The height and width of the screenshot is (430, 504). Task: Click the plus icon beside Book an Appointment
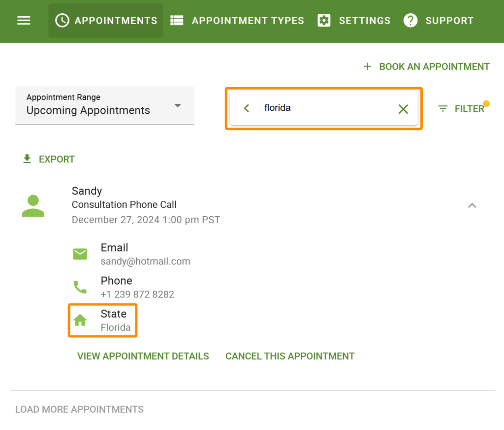point(367,66)
